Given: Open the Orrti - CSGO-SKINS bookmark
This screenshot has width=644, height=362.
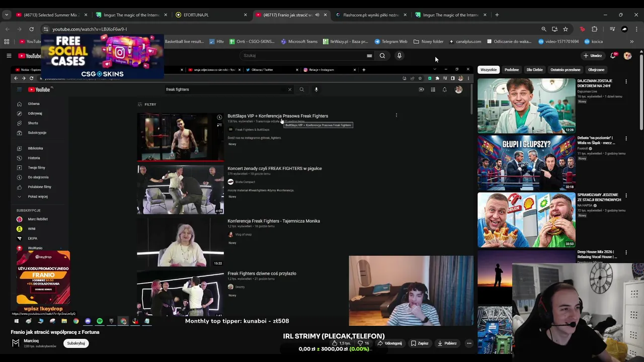Looking at the screenshot, I should 252,42.
